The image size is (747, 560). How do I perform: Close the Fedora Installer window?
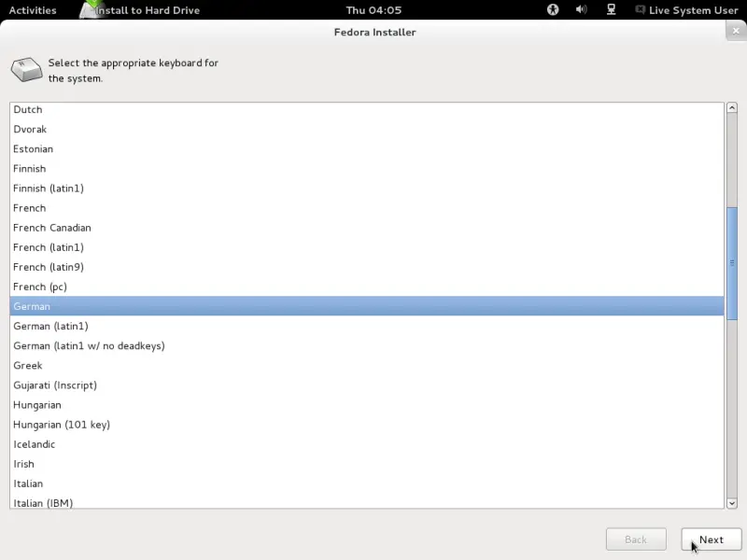tap(736, 31)
